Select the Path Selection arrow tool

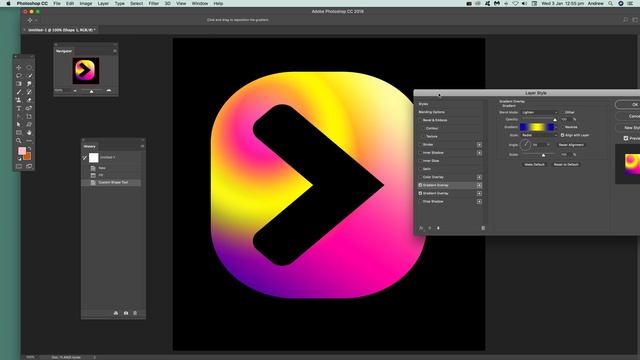click(x=19, y=124)
